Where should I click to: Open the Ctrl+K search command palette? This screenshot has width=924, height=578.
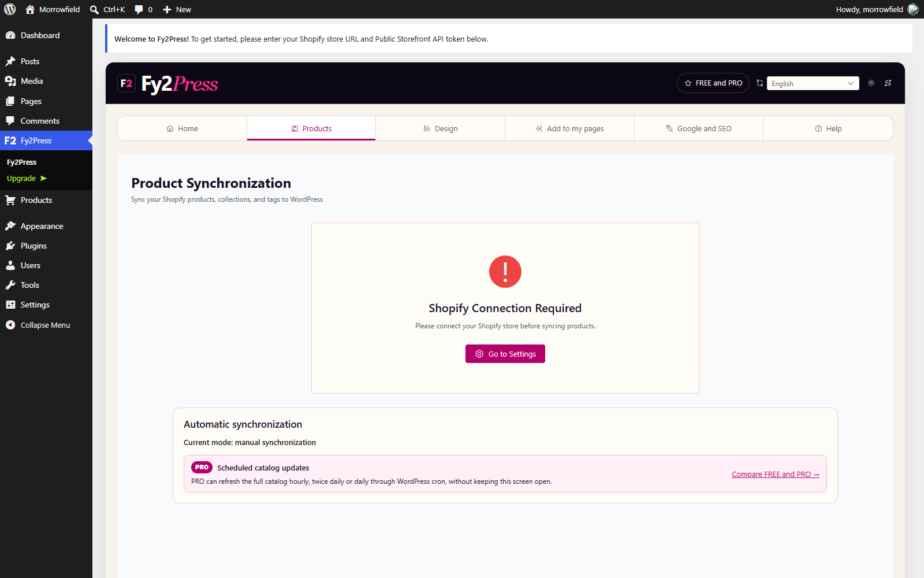point(107,9)
